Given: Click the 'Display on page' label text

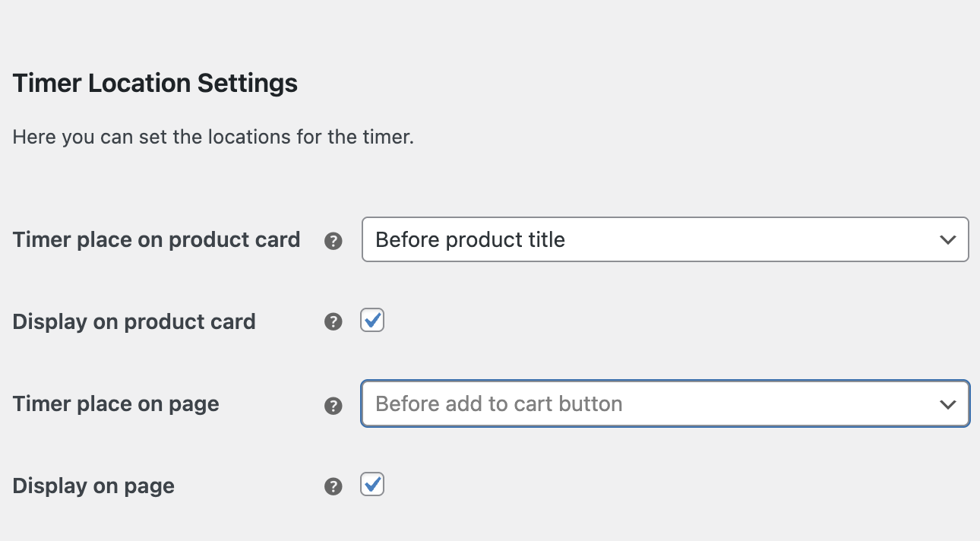Looking at the screenshot, I should click(93, 486).
